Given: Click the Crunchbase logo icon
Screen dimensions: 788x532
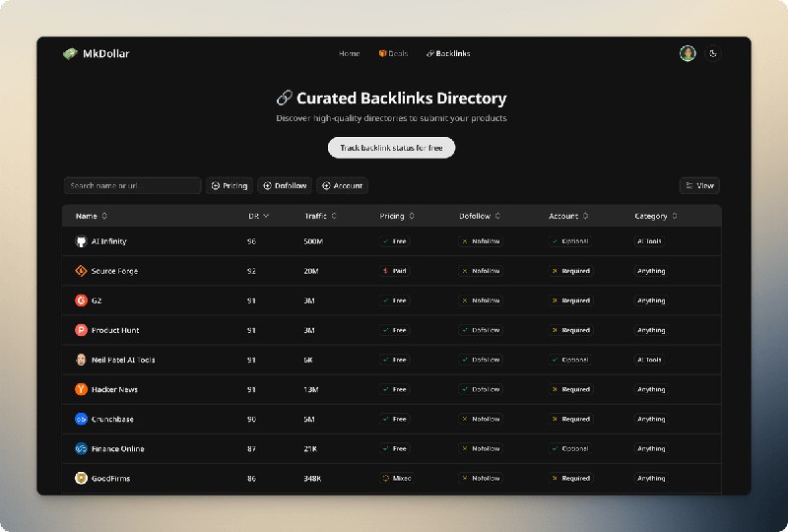Looking at the screenshot, I should coord(81,419).
